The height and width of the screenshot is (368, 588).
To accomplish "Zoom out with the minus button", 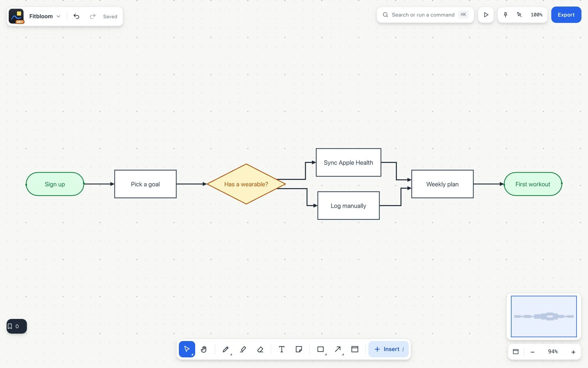I will click(x=533, y=352).
